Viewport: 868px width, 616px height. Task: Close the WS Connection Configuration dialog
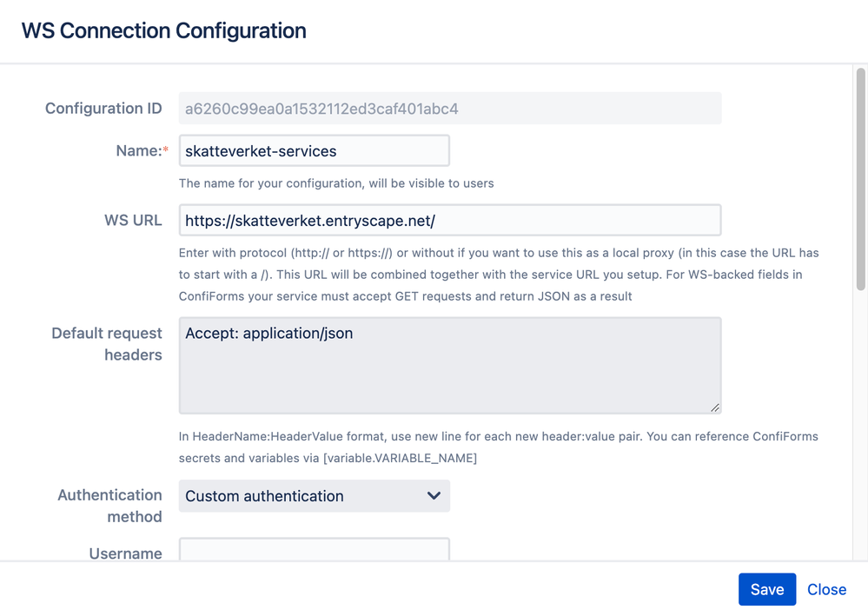click(826, 589)
